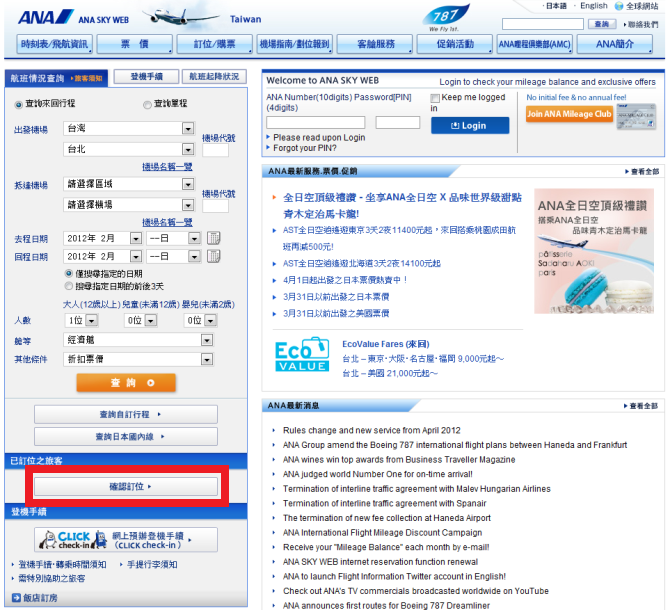Switch to the 航班起降狀況 tab
The height and width of the screenshot is (610, 670).
pos(214,77)
